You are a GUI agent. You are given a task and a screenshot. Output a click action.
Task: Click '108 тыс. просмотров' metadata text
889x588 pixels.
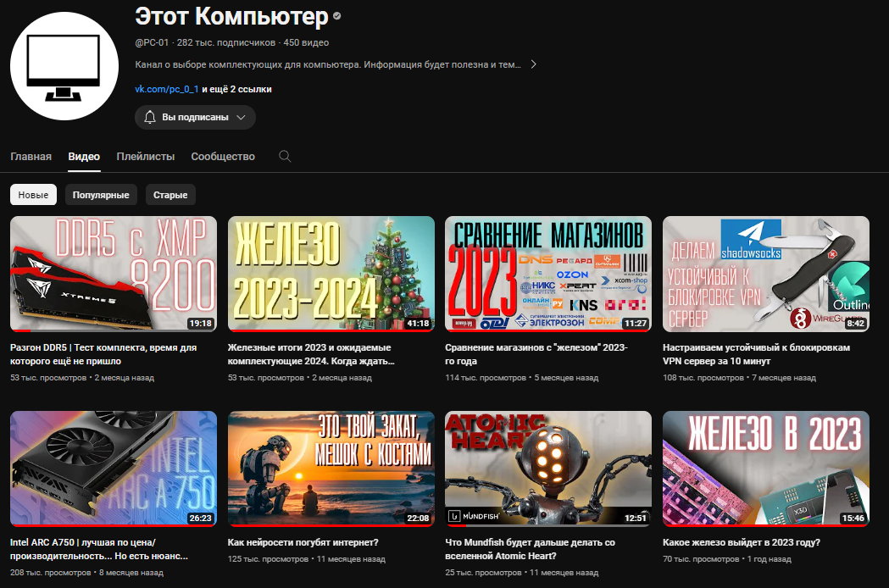[x=703, y=378]
